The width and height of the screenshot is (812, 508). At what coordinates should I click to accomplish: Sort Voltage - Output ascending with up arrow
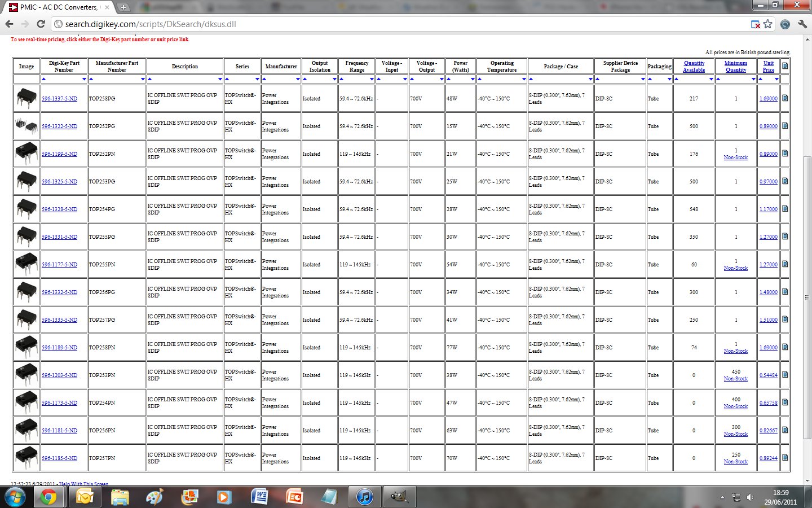[412, 79]
